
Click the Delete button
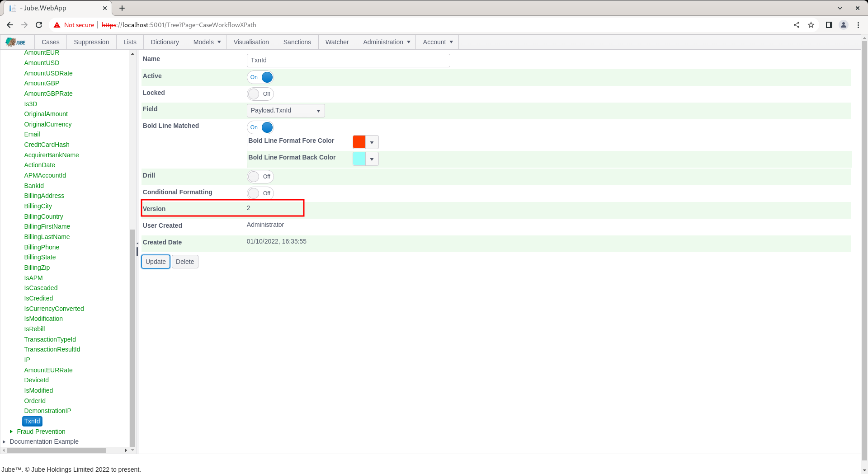[185, 262]
